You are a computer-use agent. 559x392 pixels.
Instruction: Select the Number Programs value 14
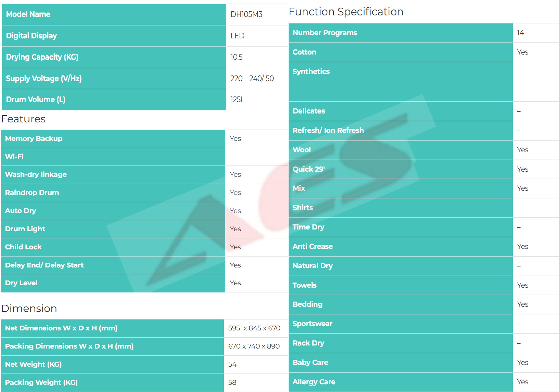[520, 33]
